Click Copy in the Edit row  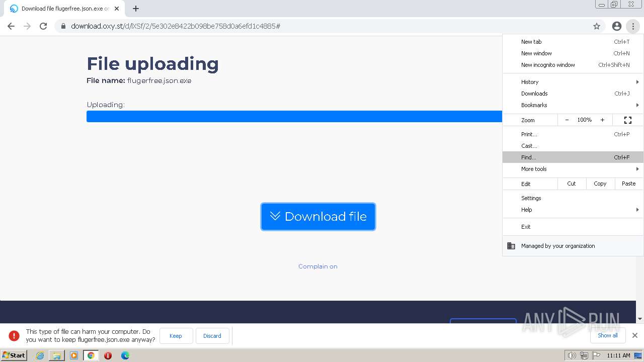tap(600, 184)
